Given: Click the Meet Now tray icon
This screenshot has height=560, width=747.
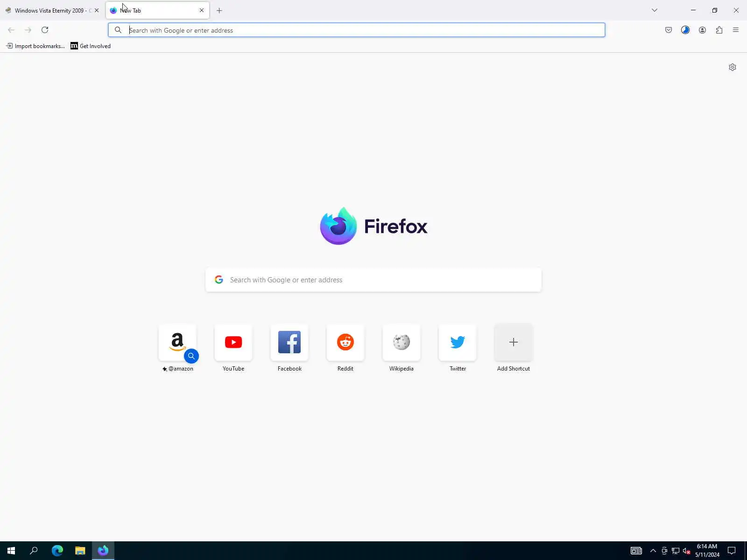Looking at the screenshot, I should (x=664, y=551).
